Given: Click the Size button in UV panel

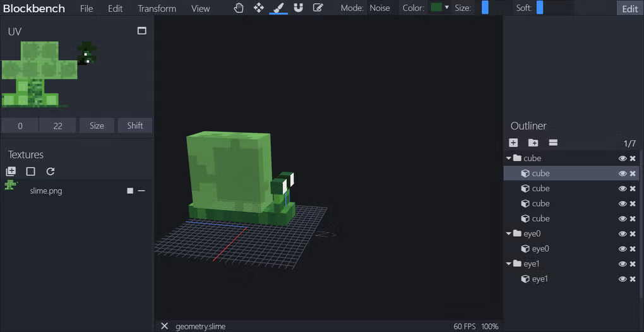Looking at the screenshot, I should [x=97, y=126].
